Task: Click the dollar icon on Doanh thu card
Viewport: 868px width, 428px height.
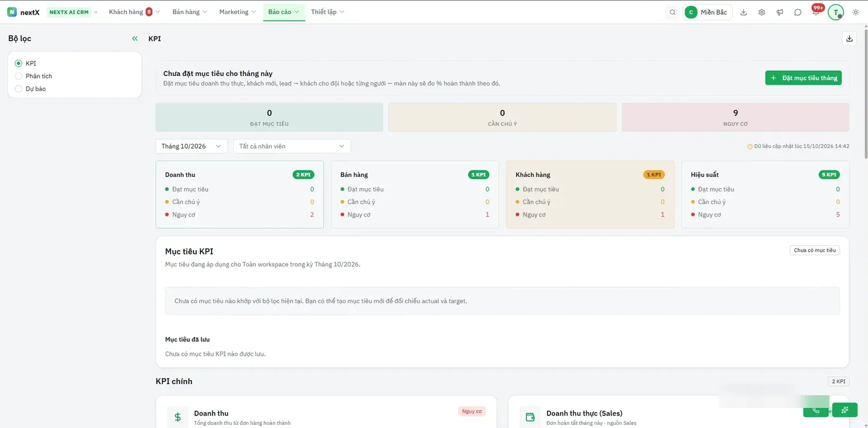Action: [x=177, y=417]
